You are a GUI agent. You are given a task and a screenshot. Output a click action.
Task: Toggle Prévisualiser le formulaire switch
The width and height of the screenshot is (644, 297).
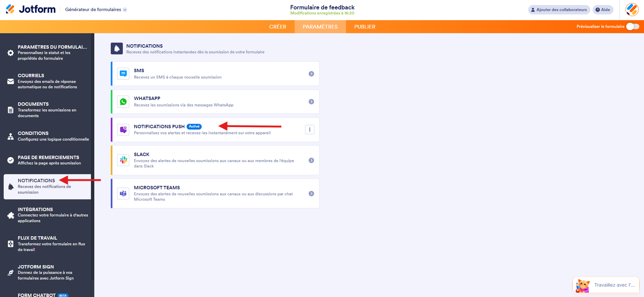[x=633, y=27]
